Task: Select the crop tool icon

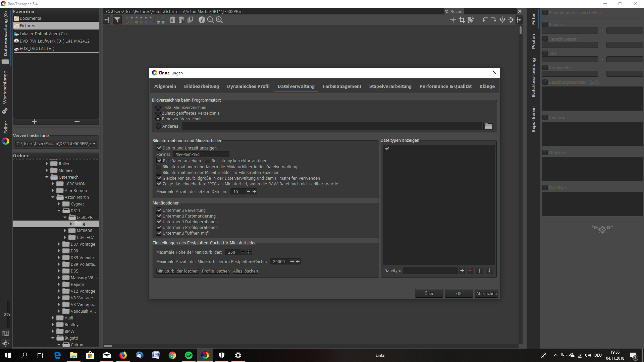Action: click(462, 20)
